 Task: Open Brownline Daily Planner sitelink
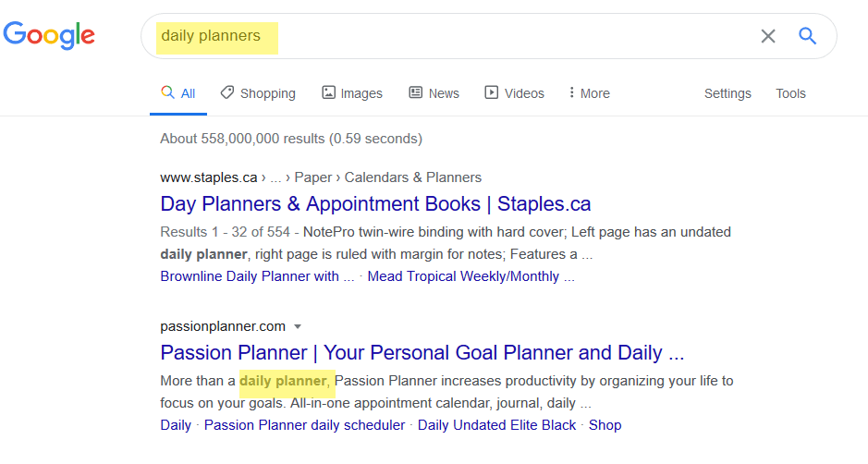[257, 276]
